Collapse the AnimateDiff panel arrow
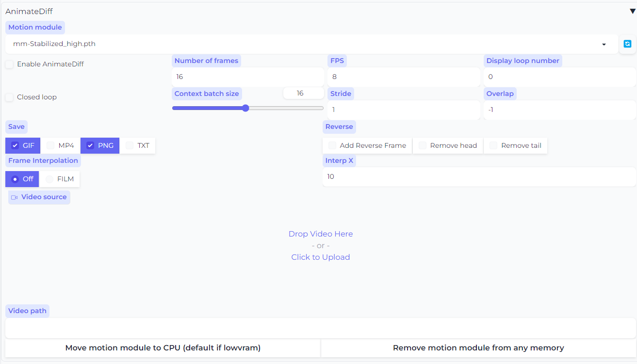 [632, 11]
